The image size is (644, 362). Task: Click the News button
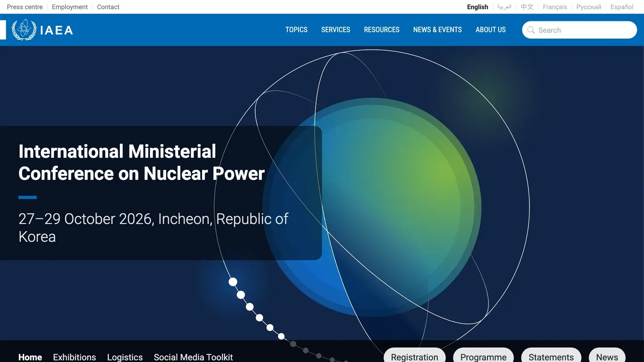(607, 356)
